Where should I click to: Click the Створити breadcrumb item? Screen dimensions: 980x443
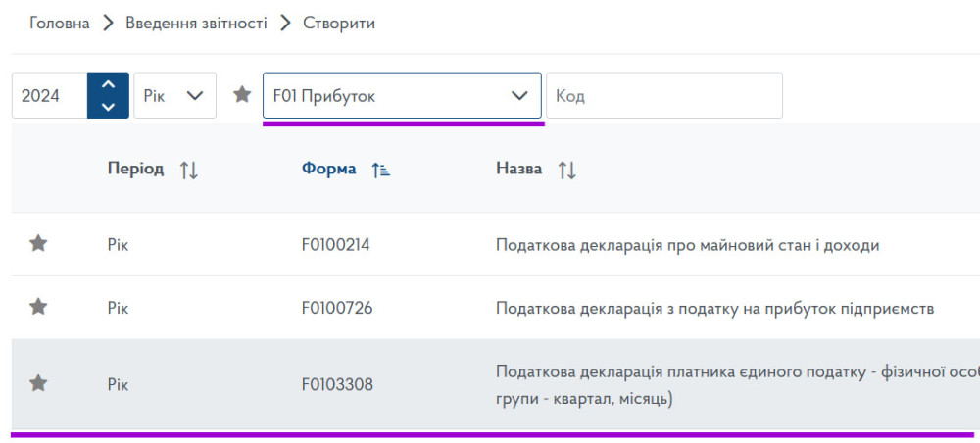coord(338,23)
